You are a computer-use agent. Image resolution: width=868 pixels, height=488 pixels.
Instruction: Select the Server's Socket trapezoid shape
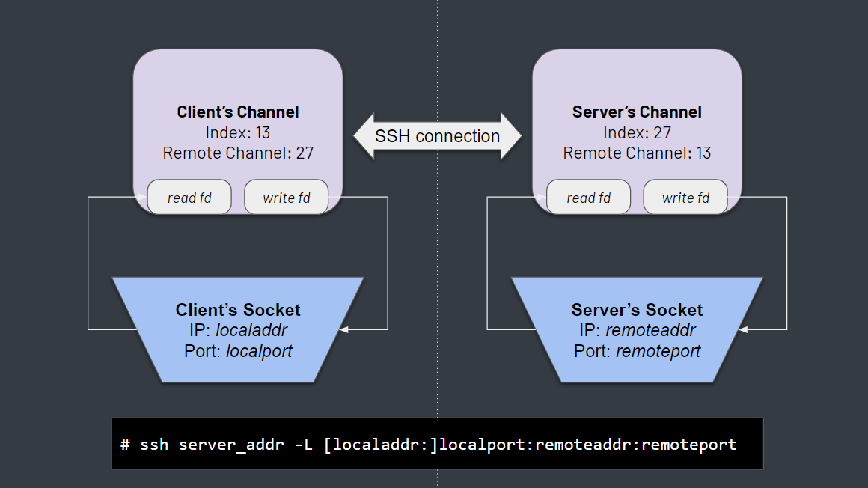click(636, 329)
